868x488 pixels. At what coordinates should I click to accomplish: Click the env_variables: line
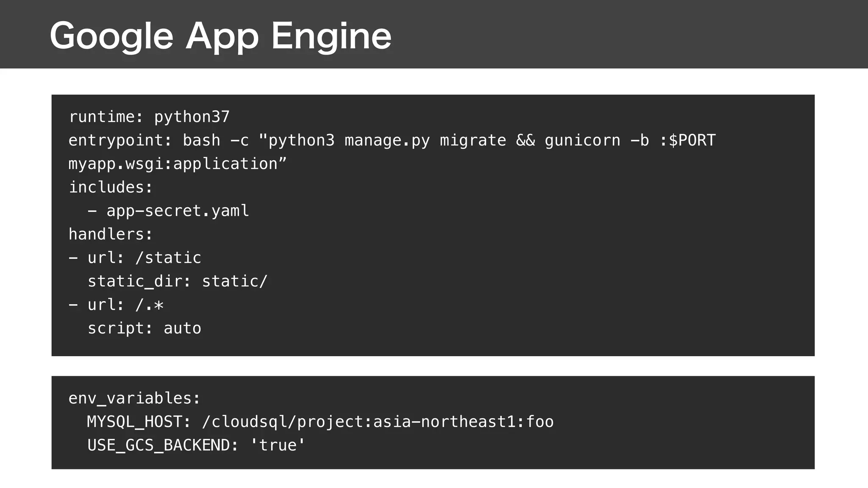click(134, 399)
